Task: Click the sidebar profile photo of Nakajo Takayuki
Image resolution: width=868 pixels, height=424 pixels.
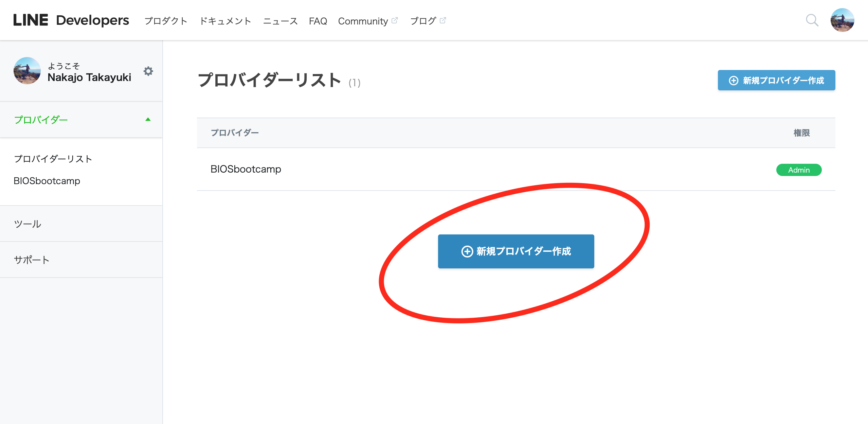Action: tap(27, 71)
